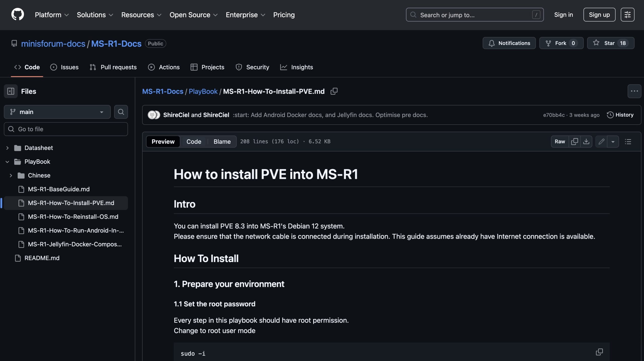Download raw file icon
Image resolution: width=644 pixels, height=361 pixels.
click(x=586, y=141)
